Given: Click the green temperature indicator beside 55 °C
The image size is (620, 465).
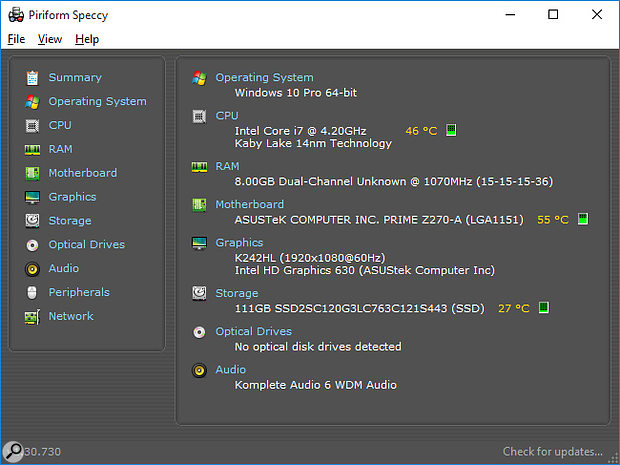Looking at the screenshot, I should (x=583, y=219).
